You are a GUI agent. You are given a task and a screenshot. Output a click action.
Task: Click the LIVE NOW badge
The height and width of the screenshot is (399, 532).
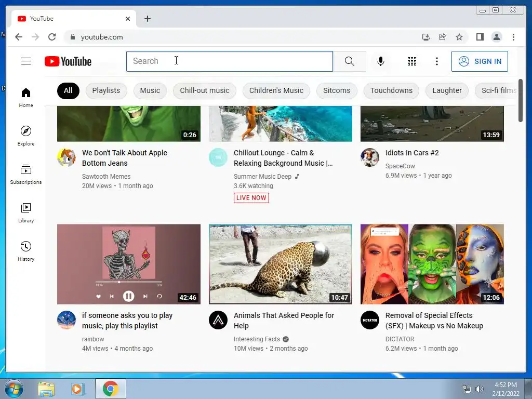coord(251,198)
